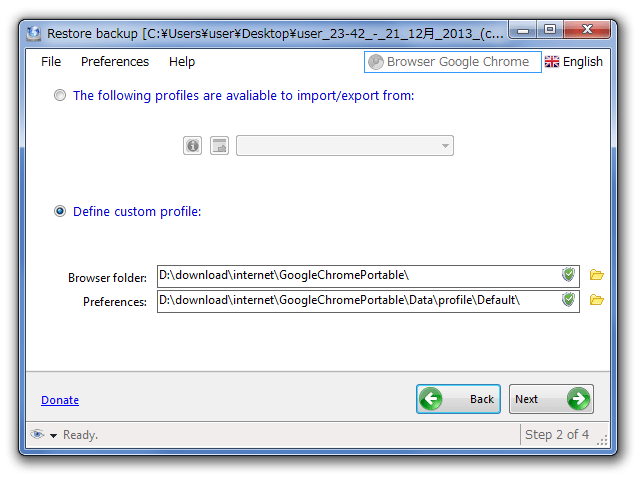Open the Browser Google Chrome selector
The image size is (641, 479).
click(453, 62)
